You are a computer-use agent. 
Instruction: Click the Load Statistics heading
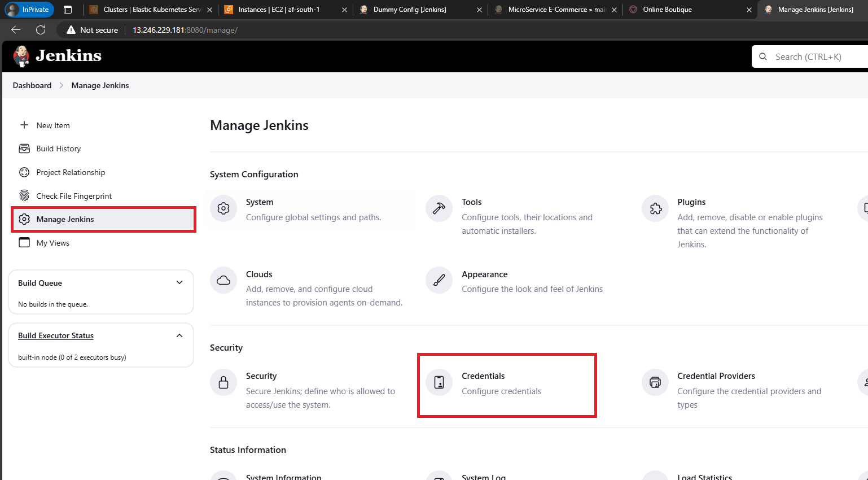point(705,477)
